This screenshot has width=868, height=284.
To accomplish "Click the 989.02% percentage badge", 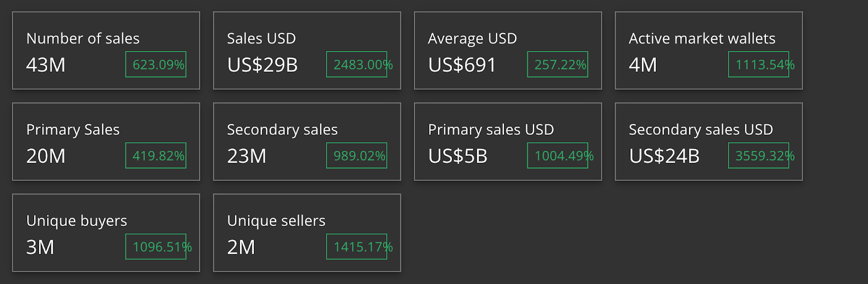I will (x=357, y=156).
